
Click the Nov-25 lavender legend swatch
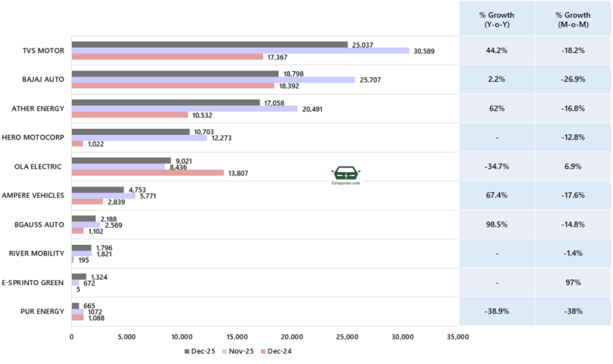pyautogui.click(x=225, y=351)
